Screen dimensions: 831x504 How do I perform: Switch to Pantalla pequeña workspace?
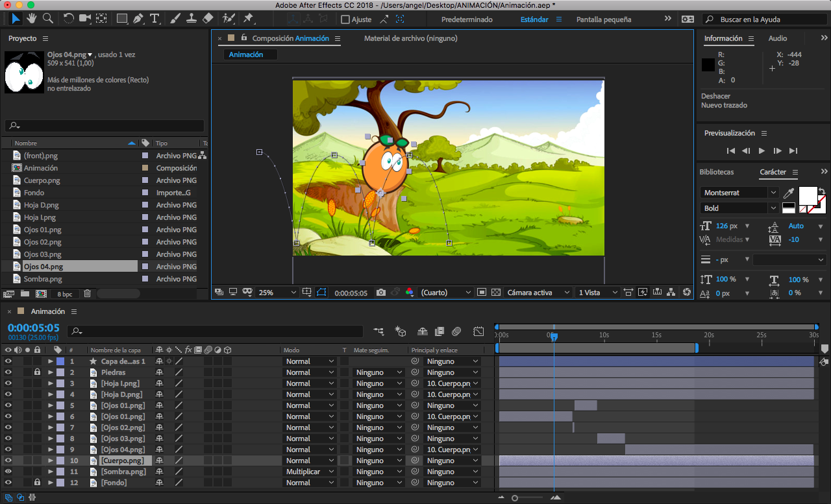pos(604,19)
